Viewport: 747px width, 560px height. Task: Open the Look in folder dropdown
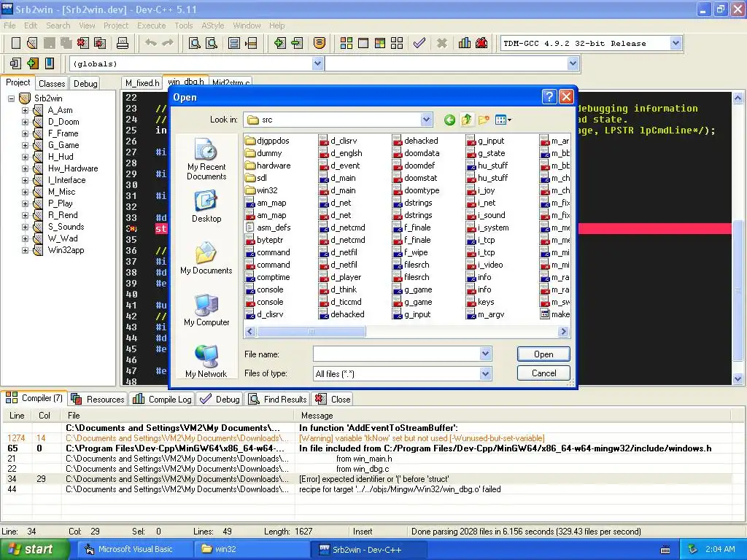[x=426, y=120]
